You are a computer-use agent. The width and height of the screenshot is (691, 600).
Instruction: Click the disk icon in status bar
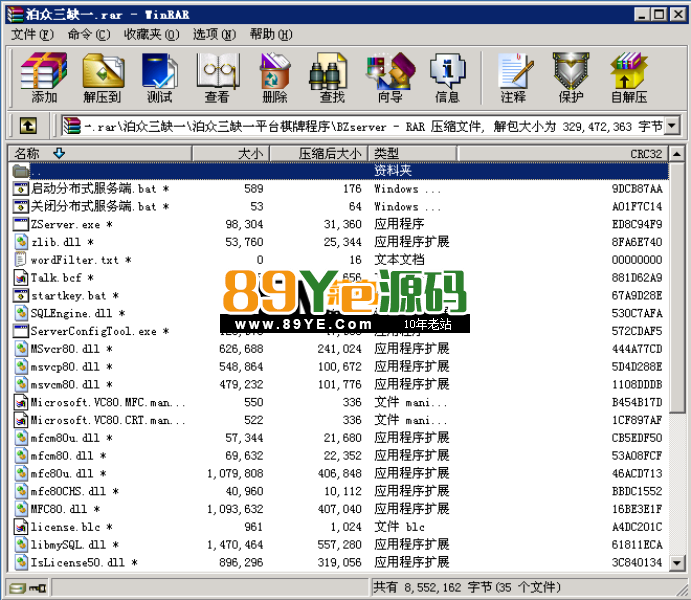17,588
